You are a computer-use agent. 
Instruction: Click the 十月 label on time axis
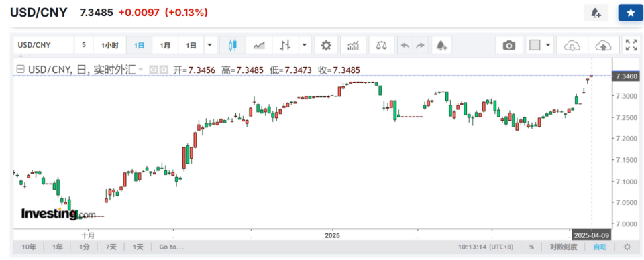click(88, 236)
